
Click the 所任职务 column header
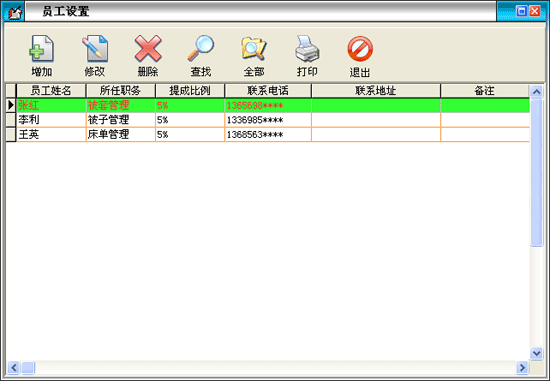tap(121, 91)
